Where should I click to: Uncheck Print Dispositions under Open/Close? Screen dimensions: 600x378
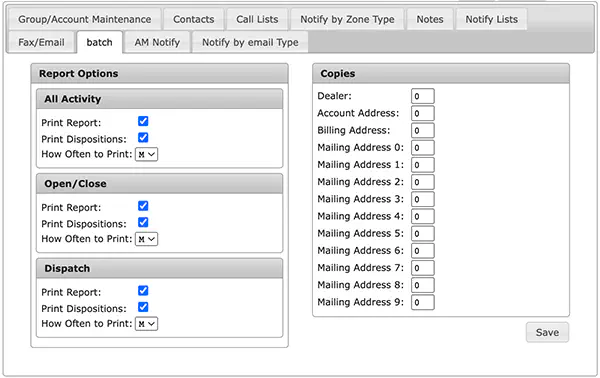click(x=143, y=223)
